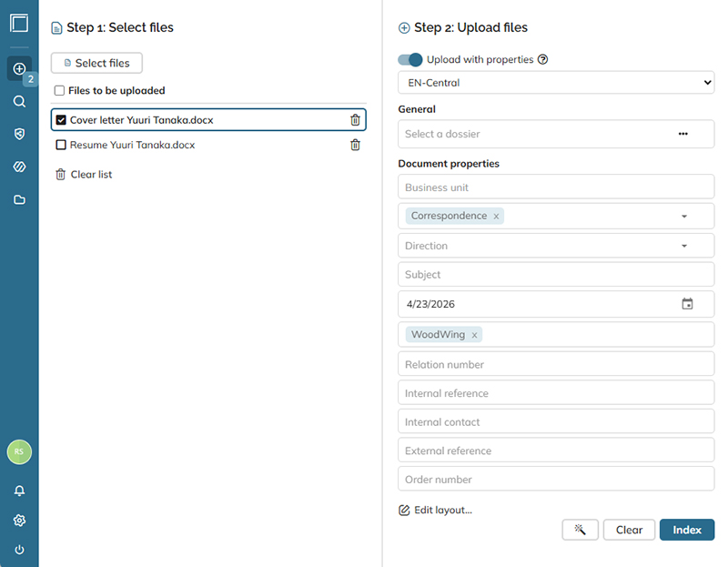
Task: Click the Index button
Action: 687,530
